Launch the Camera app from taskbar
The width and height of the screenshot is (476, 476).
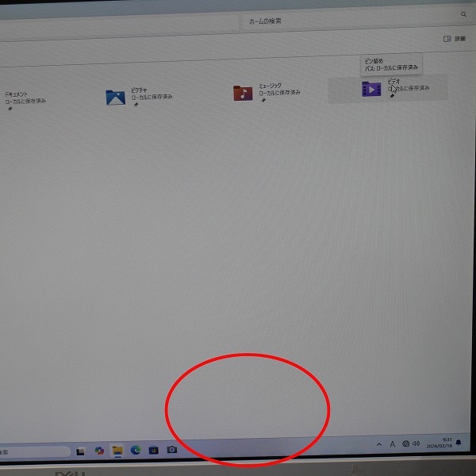click(x=172, y=450)
